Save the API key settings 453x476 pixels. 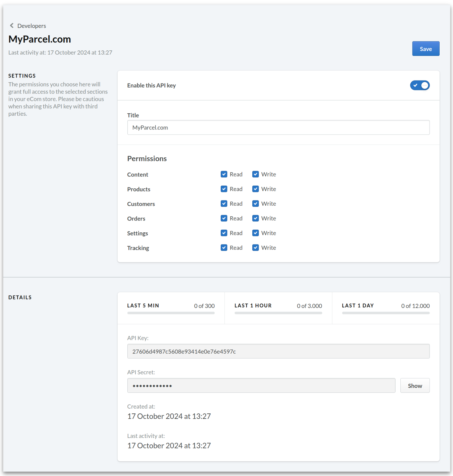pyautogui.click(x=425, y=49)
